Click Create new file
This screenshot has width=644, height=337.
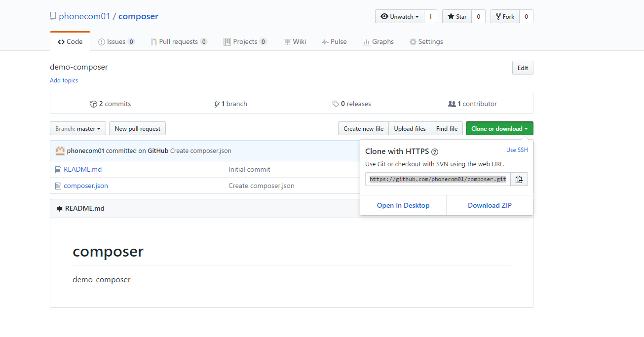pos(363,129)
